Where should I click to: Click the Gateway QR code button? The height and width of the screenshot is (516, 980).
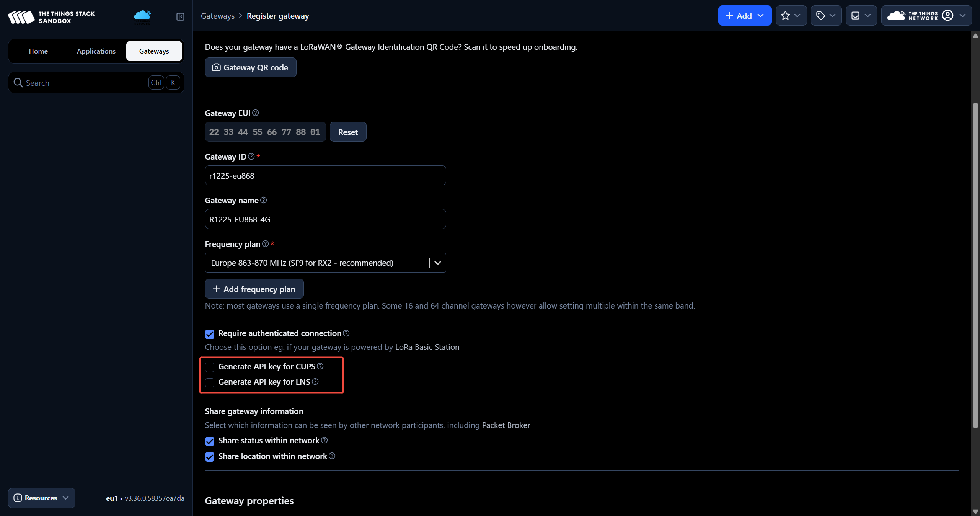click(x=251, y=68)
